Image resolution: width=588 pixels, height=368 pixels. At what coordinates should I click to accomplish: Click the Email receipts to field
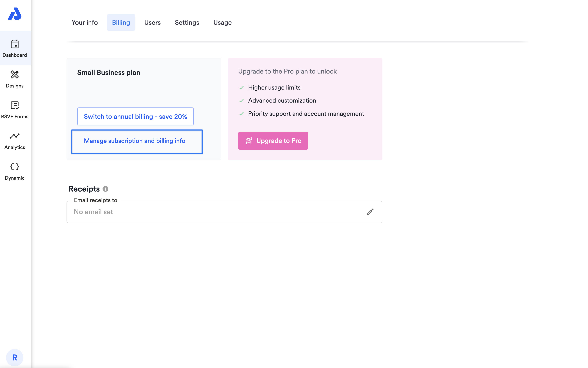pos(214,212)
